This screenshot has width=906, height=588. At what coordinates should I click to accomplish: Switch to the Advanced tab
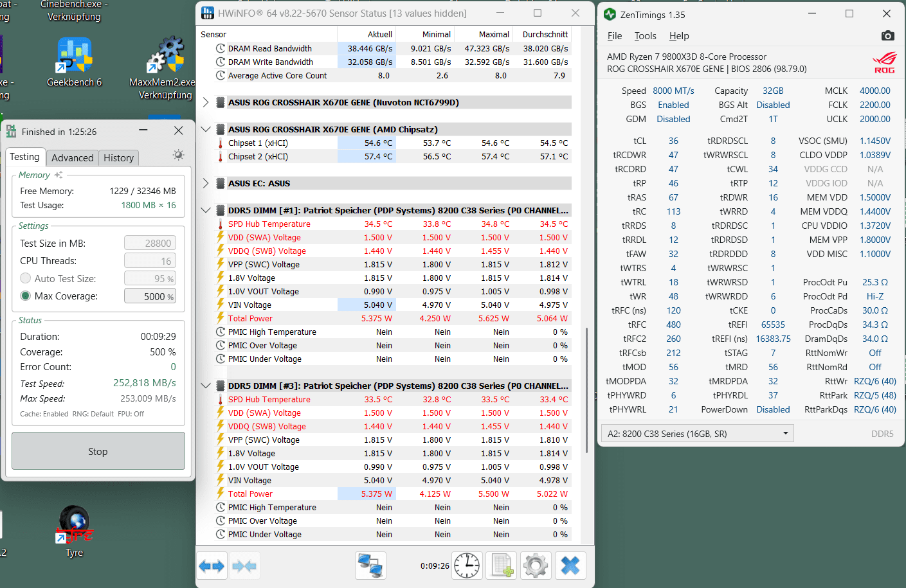tap(73, 157)
